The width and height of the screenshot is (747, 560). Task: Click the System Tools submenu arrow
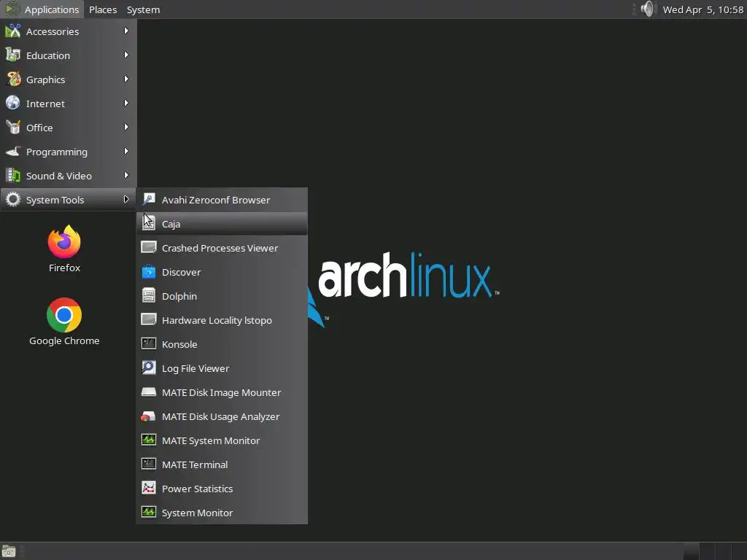126,200
